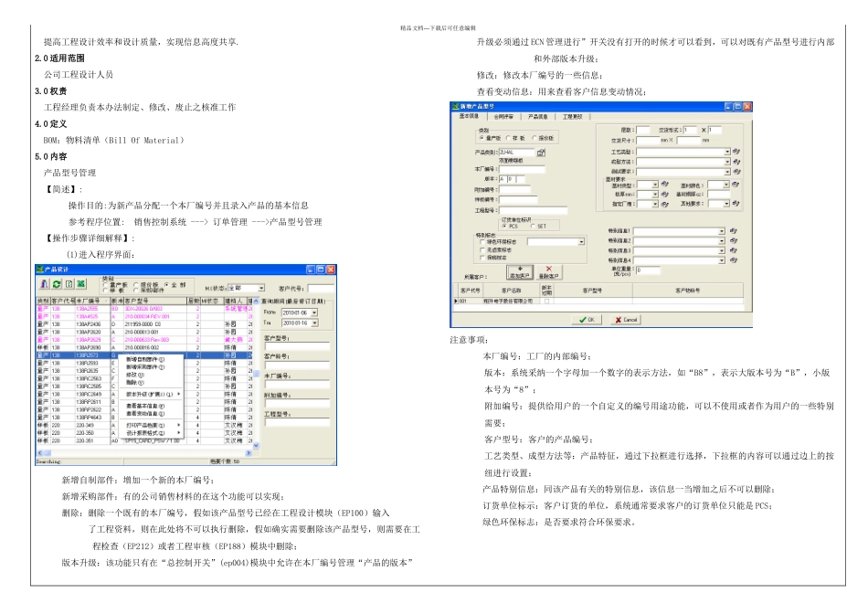Click settings icon beside 其他要求 dropdown
The width and height of the screenshot is (868, 614).
(736, 204)
